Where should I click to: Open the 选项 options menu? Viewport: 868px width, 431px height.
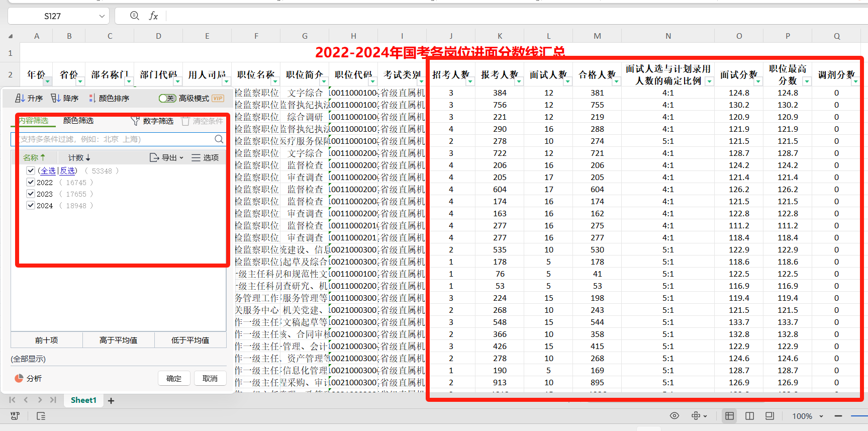click(x=205, y=157)
